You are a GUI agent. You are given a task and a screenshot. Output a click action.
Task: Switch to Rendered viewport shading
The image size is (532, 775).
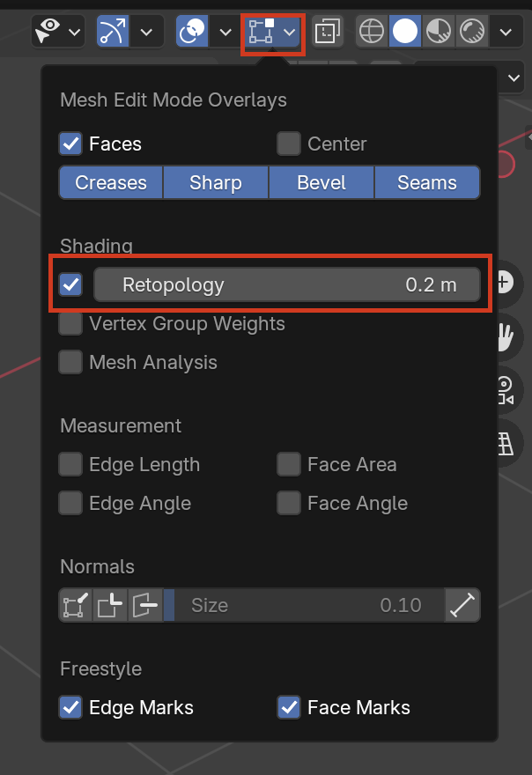[x=472, y=31]
